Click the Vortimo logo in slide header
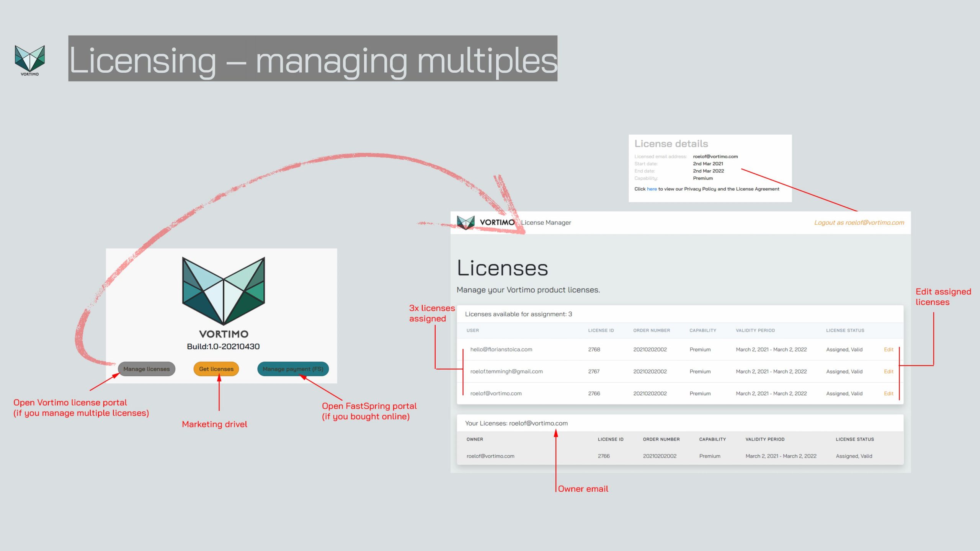This screenshot has width=980, height=551. (30, 60)
